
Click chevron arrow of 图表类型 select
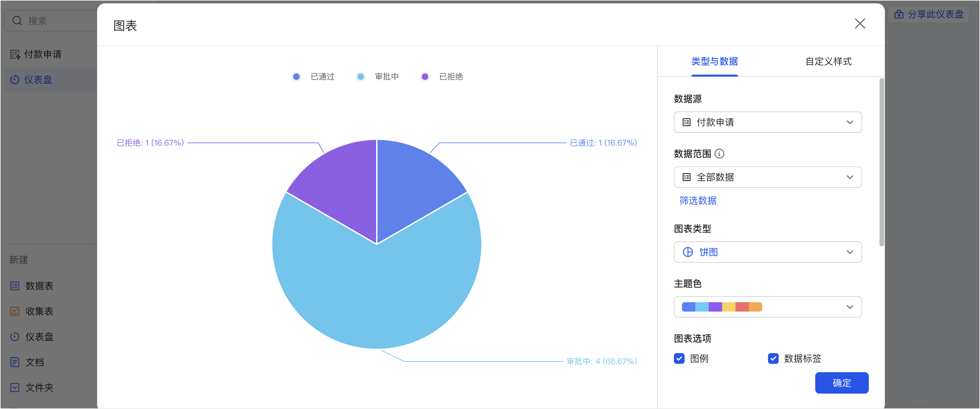point(849,252)
